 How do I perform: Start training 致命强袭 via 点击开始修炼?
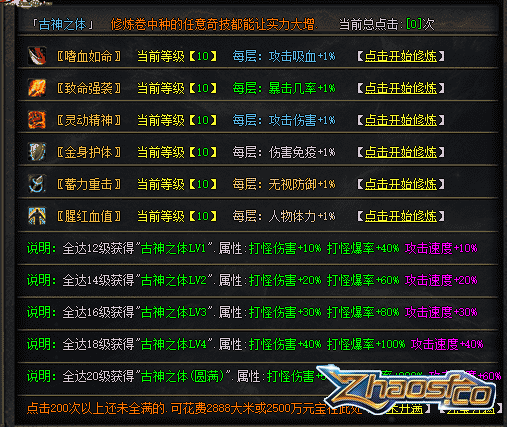pyautogui.click(x=401, y=88)
